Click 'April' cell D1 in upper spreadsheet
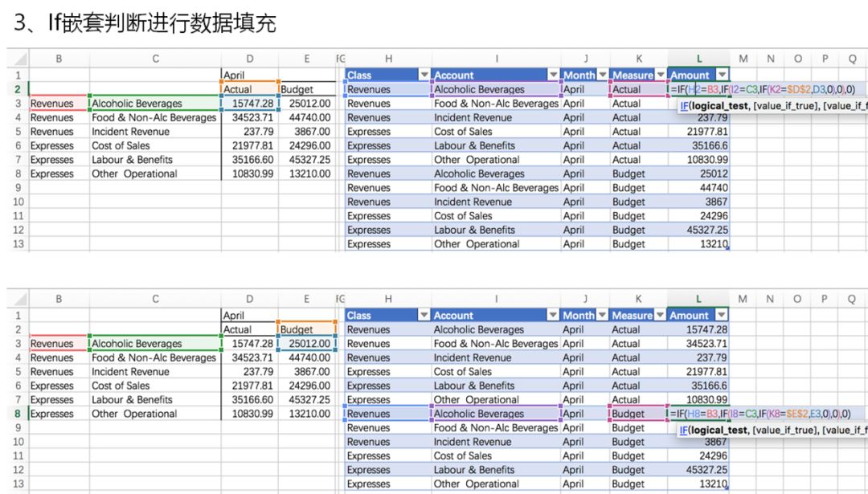Screen dimensions: 868x494 250,75
